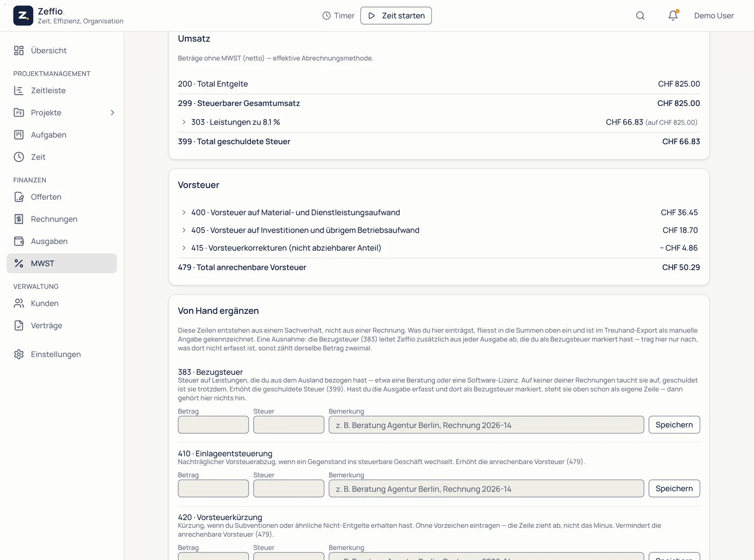Focus the Betrag field for 383 Bezugsteuer

point(213,425)
